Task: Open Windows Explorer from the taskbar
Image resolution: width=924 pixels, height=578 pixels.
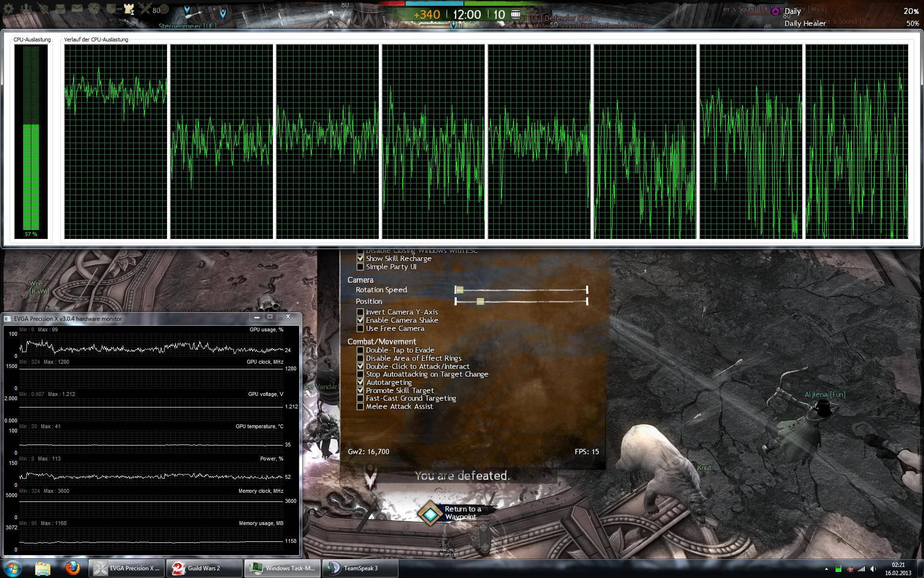Action: (x=43, y=568)
